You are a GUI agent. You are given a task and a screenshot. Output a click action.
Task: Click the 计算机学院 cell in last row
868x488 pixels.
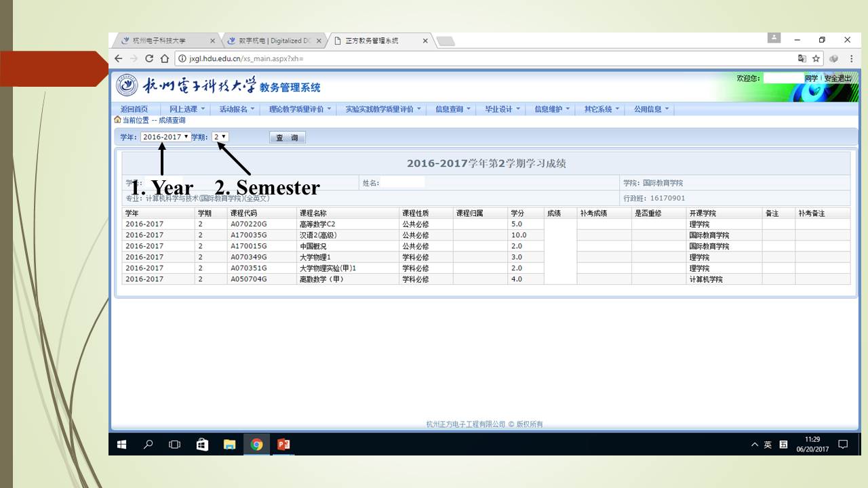[724, 279]
